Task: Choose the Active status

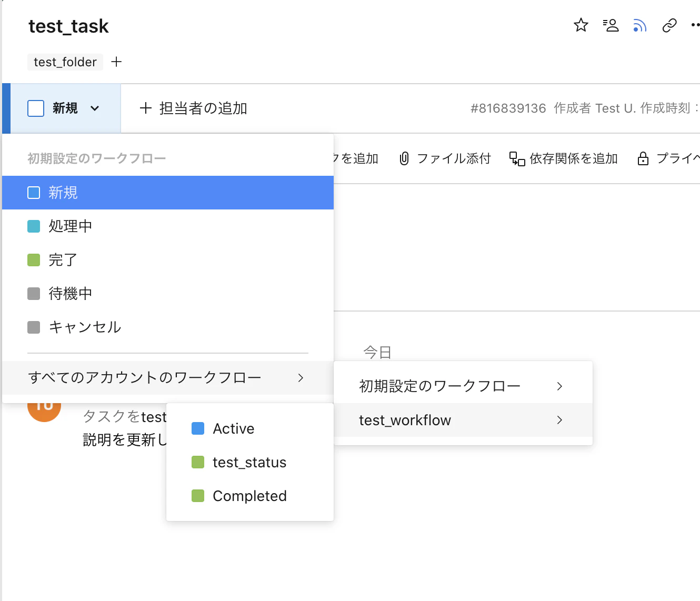Action: (250, 428)
